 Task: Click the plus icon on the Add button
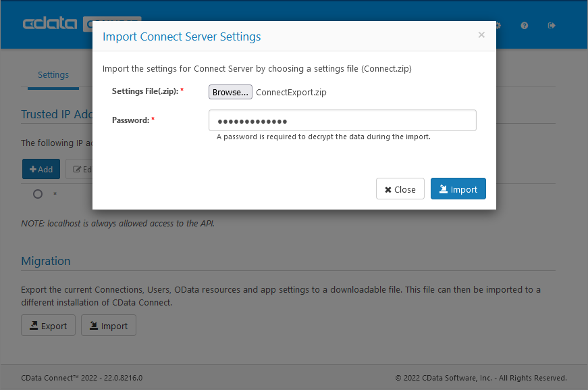(x=32, y=169)
